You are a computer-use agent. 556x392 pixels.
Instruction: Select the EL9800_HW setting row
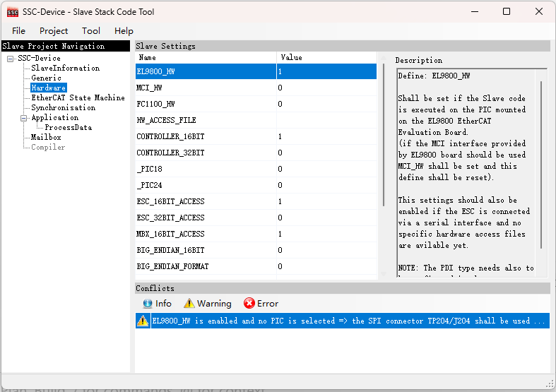[x=256, y=71]
